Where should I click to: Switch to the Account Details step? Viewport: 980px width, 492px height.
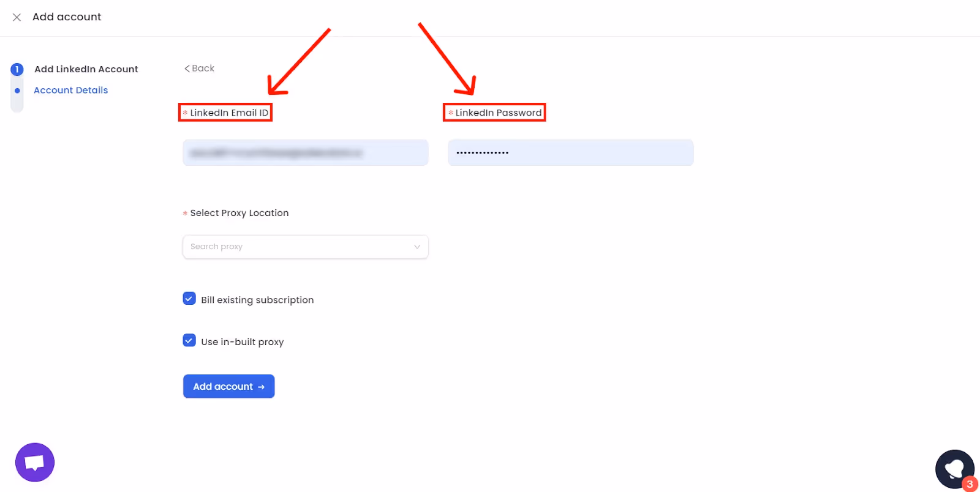(70, 90)
